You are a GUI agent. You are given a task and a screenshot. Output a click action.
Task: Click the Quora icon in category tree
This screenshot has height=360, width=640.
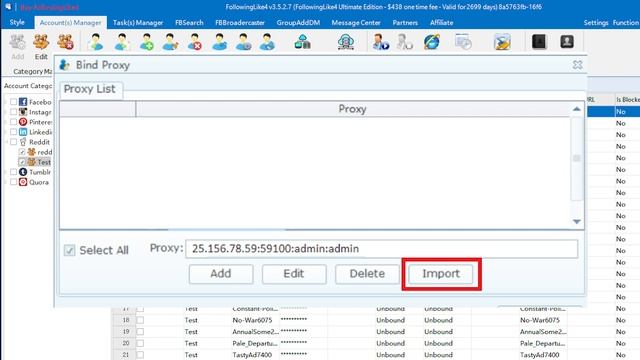[23, 182]
